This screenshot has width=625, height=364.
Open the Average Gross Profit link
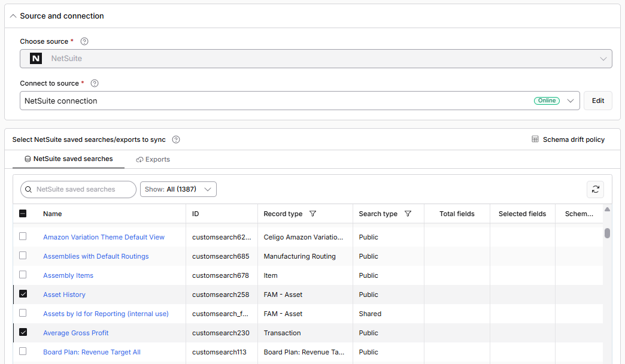[76, 333]
